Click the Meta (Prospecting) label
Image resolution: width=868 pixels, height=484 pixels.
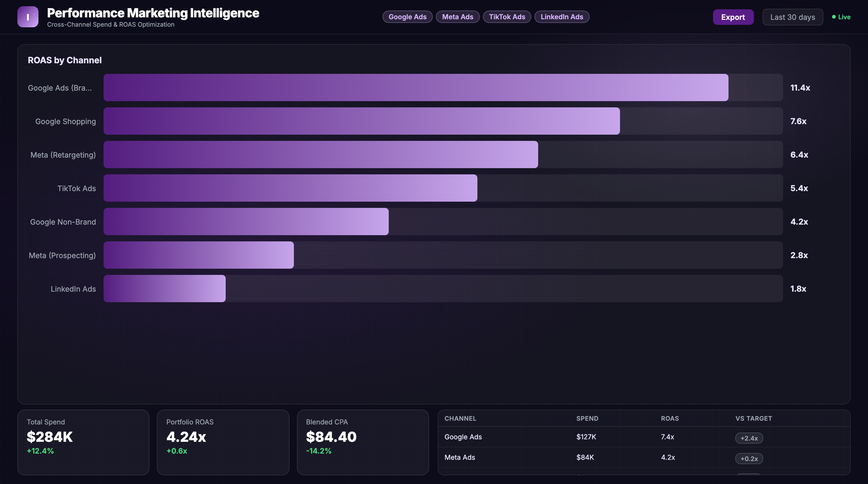pos(62,255)
